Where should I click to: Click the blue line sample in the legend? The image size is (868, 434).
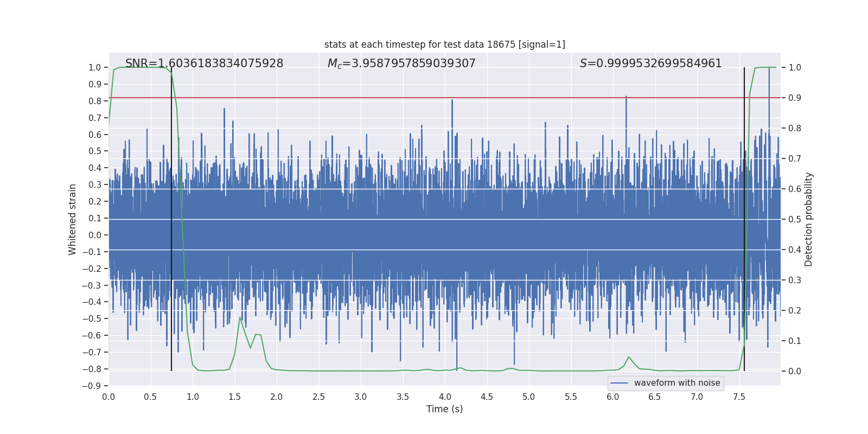coord(619,383)
